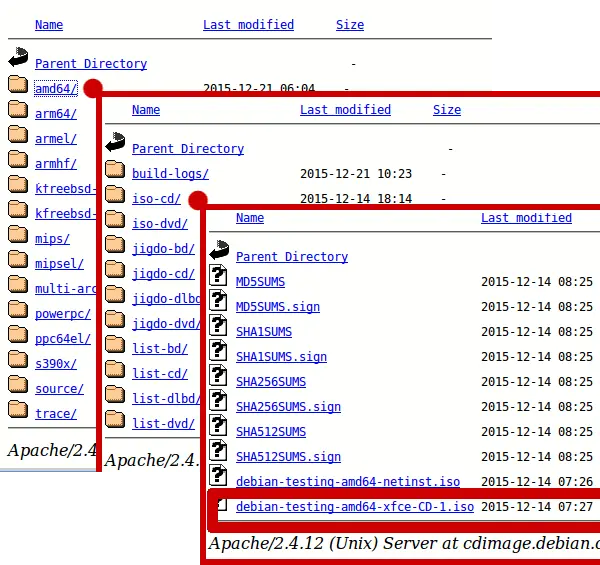Open the armel/ directory link

(56, 138)
